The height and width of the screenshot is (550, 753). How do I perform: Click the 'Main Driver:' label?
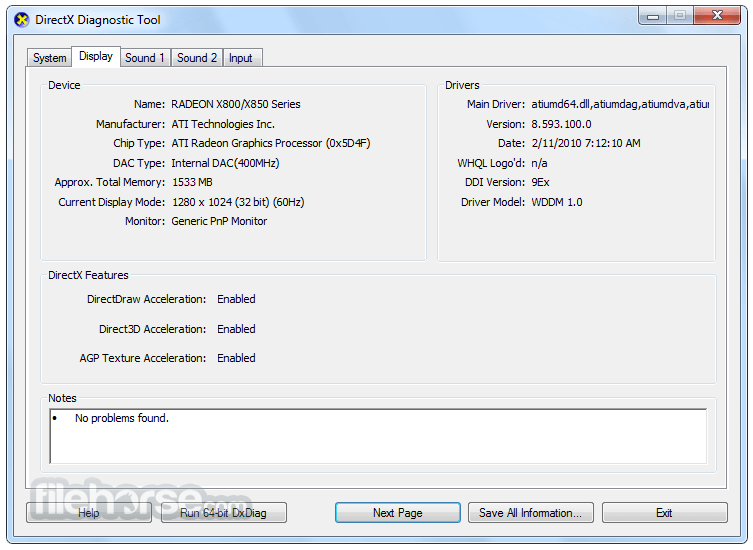click(496, 104)
